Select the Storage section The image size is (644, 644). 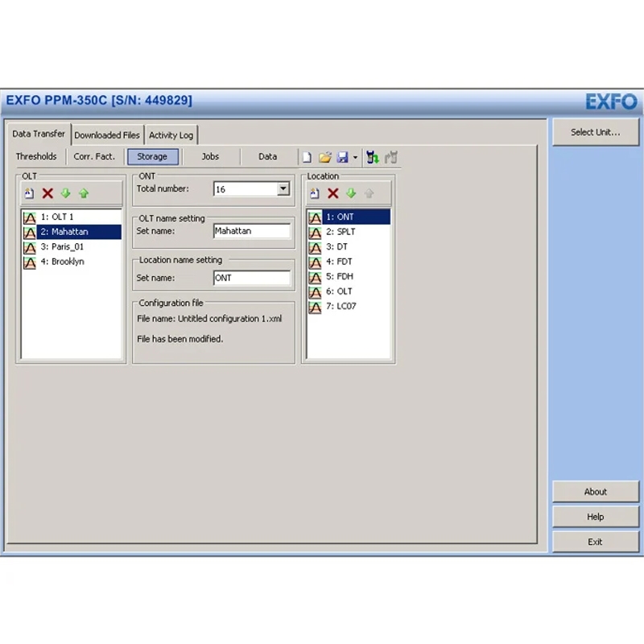[x=152, y=156]
